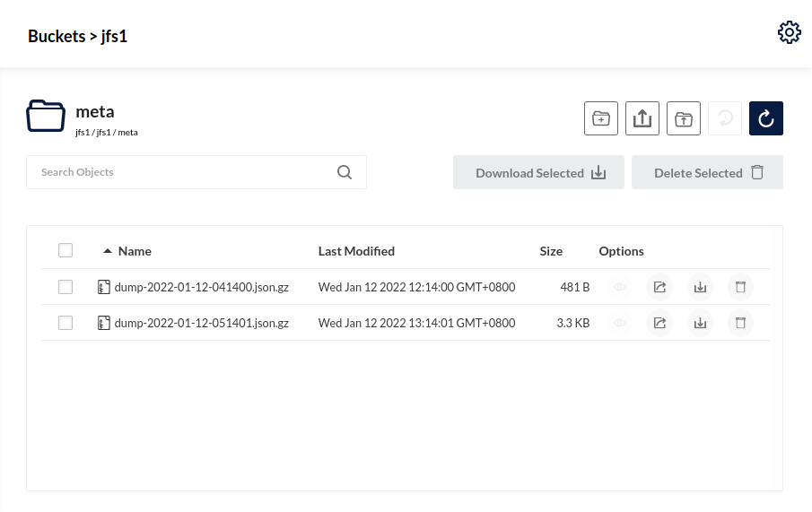The image size is (812, 512).
Task: Preview dump-2022-01-12-041400.json.gz eye icon
Action: (619, 287)
